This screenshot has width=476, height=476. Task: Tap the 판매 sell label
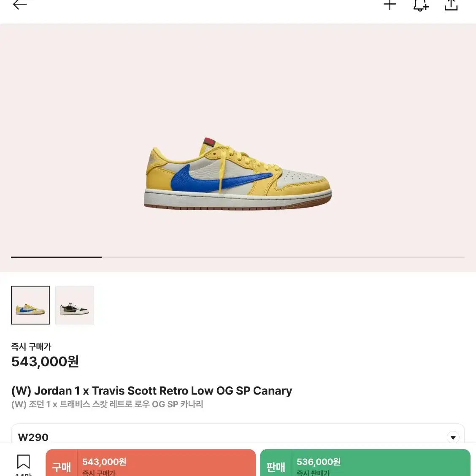click(x=276, y=467)
